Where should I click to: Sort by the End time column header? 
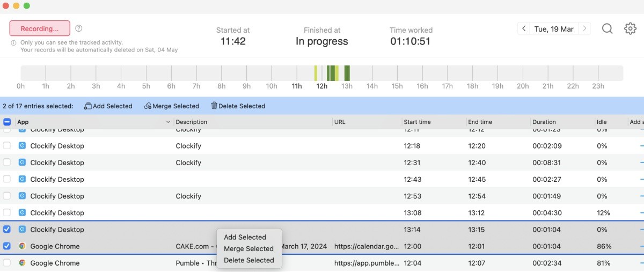480,122
